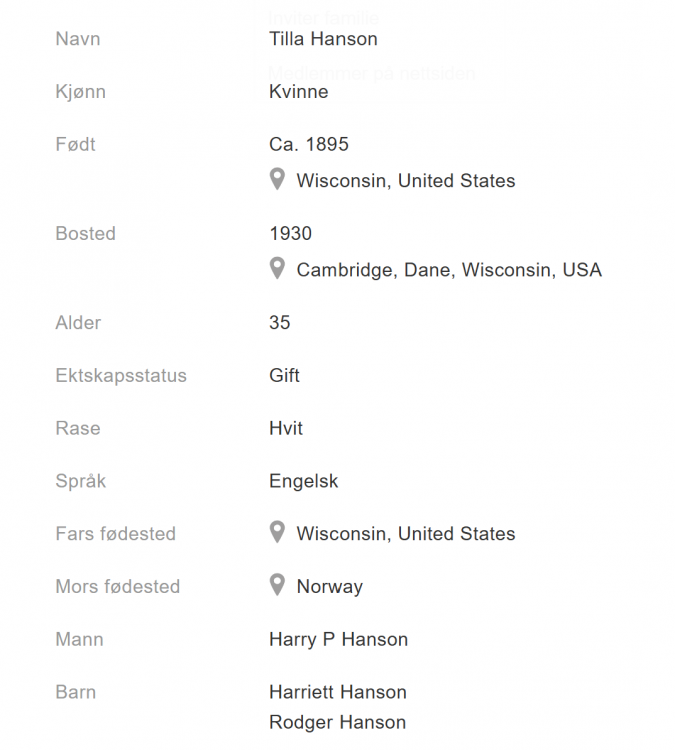Click the language value Engelsk
The height and width of the screenshot is (750, 675).
pyautogui.click(x=303, y=481)
